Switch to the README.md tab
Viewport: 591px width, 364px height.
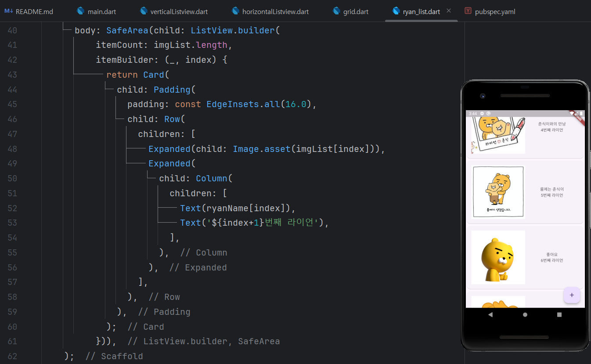click(x=29, y=11)
